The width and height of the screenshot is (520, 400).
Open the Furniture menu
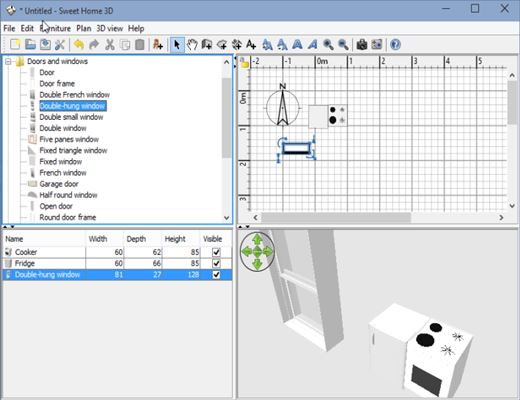click(55, 28)
